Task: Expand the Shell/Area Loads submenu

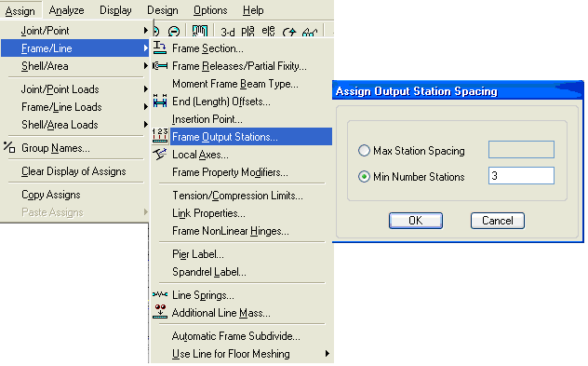Action: 75,125
